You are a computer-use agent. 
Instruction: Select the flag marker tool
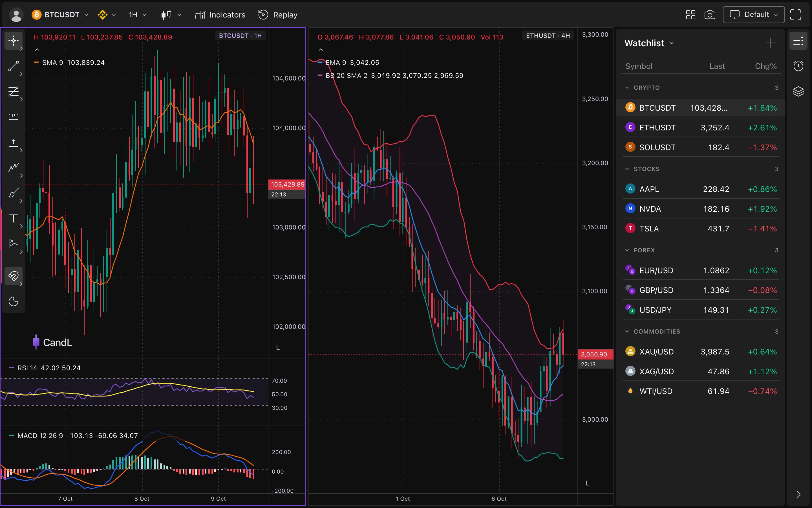14,244
